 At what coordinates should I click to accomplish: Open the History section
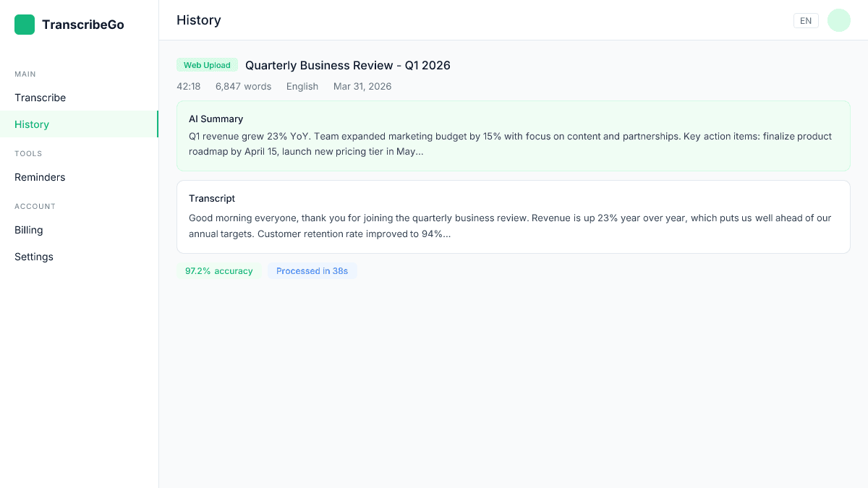tap(31, 124)
